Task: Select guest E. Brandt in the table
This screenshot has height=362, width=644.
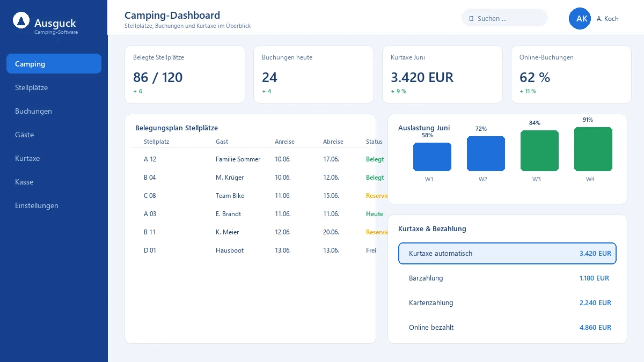Action: [x=228, y=214]
